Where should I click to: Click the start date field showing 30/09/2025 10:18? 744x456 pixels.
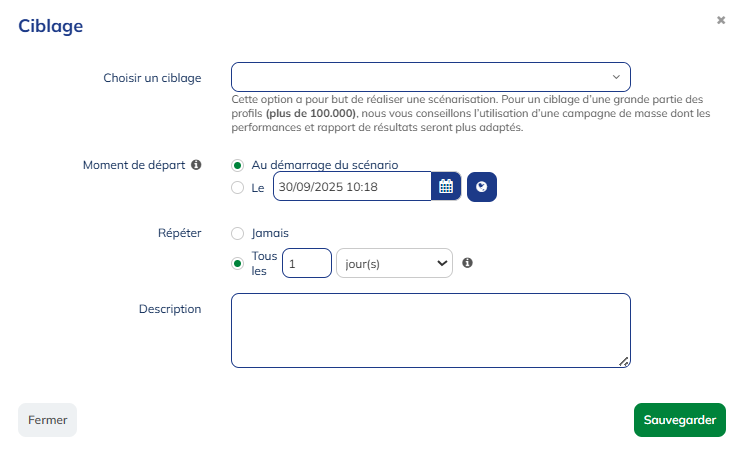352,187
